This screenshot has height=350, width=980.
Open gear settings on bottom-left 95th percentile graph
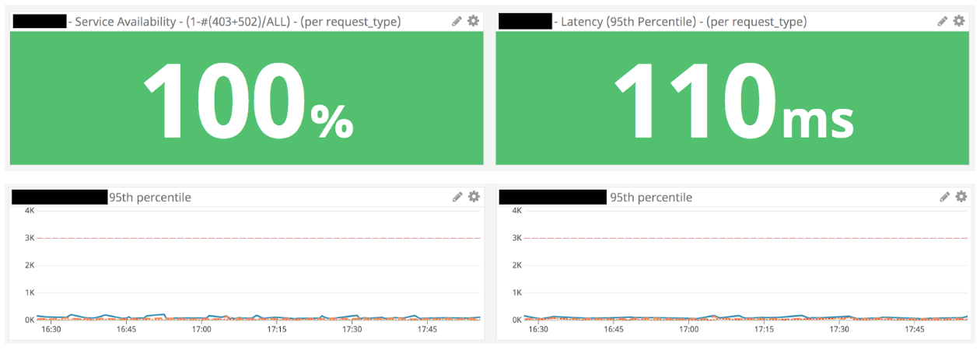pyautogui.click(x=474, y=197)
